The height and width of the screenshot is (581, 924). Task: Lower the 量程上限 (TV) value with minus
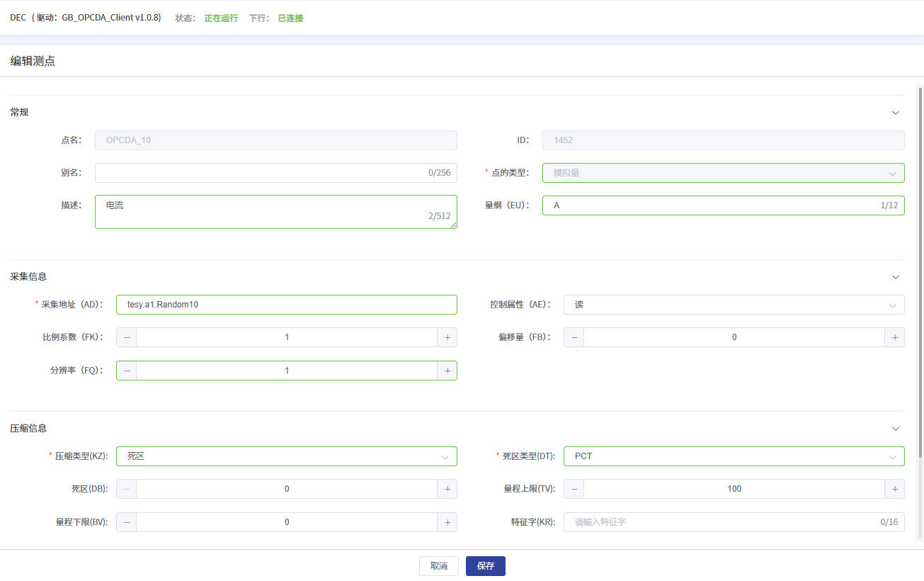tap(574, 489)
